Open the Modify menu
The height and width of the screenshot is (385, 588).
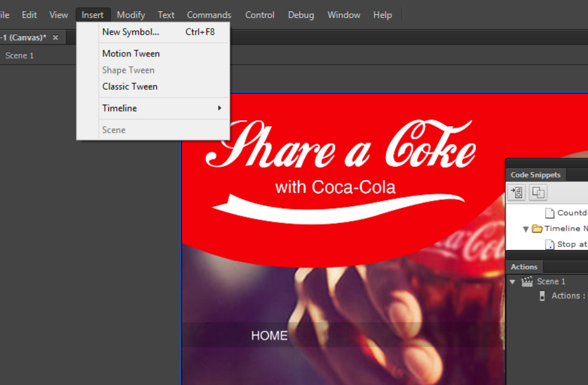[130, 14]
